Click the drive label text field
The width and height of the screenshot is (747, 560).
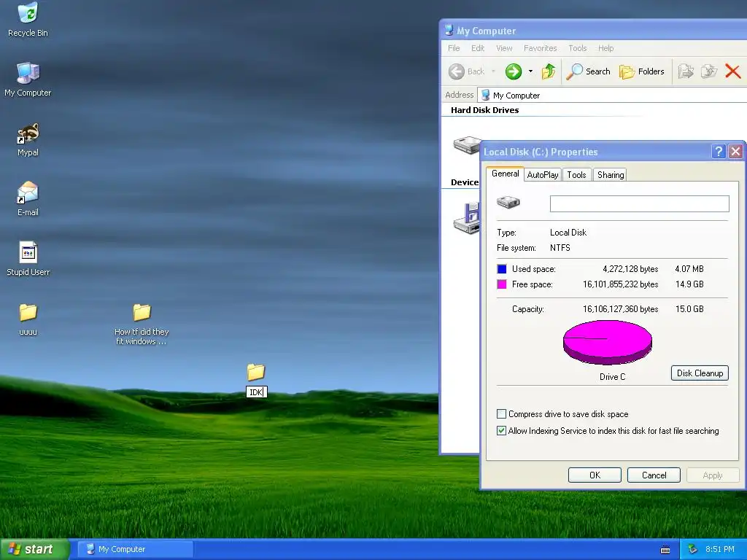pyautogui.click(x=639, y=204)
